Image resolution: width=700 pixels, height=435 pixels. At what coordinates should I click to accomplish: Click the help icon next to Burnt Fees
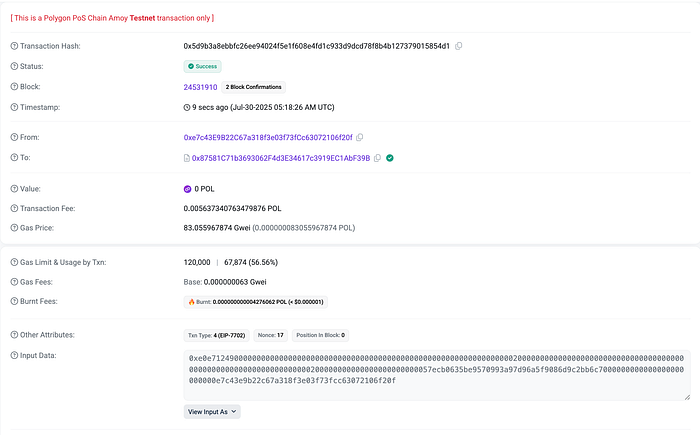pyautogui.click(x=14, y=301)
